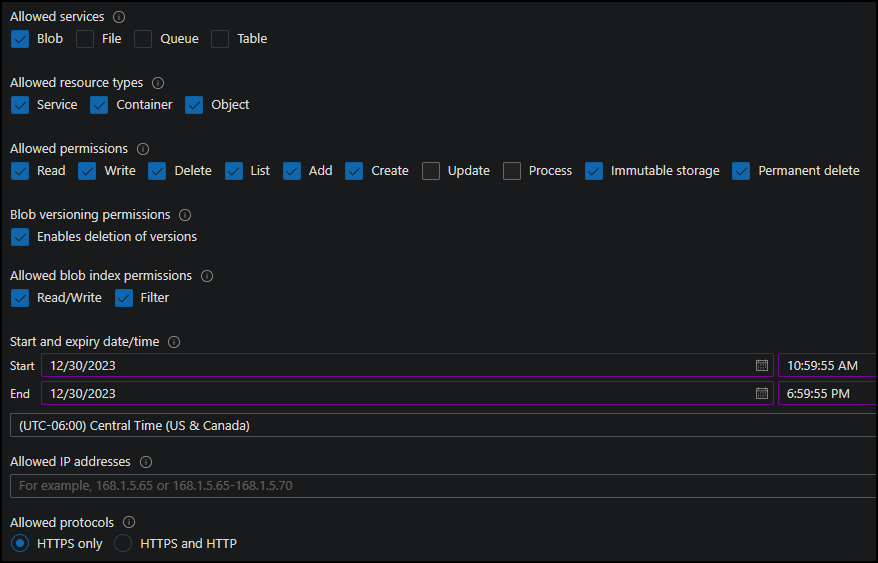Click info icon next to Allowed protocols
The width and height of the screenshot is (878, 563).
pyautogui.click(x=129, y=522)
